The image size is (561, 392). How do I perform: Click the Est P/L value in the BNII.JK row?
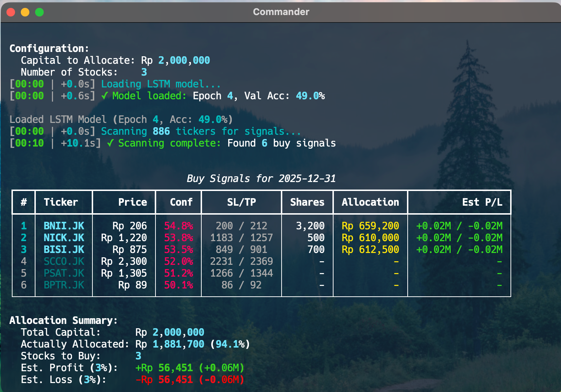coord(459,226)
